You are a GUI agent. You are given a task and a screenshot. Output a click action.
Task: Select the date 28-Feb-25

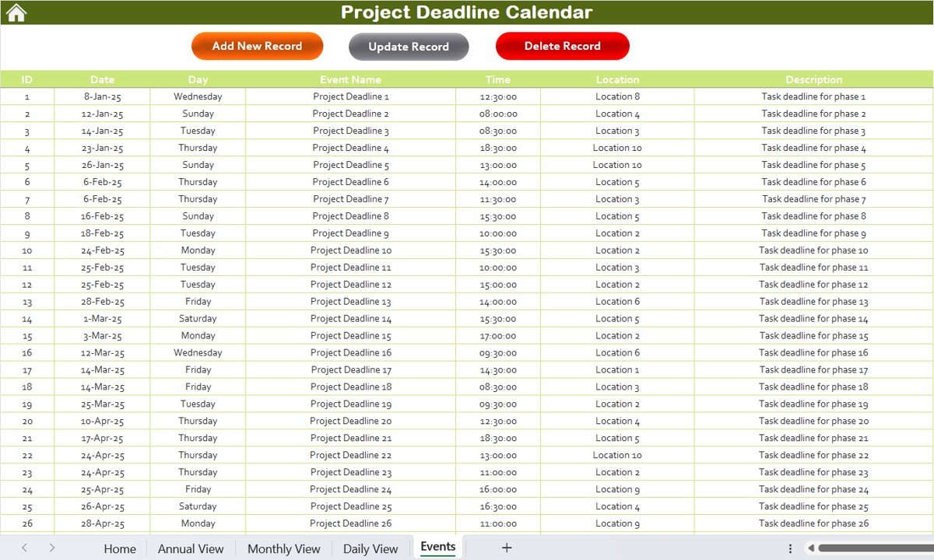[x=102, y=302]
